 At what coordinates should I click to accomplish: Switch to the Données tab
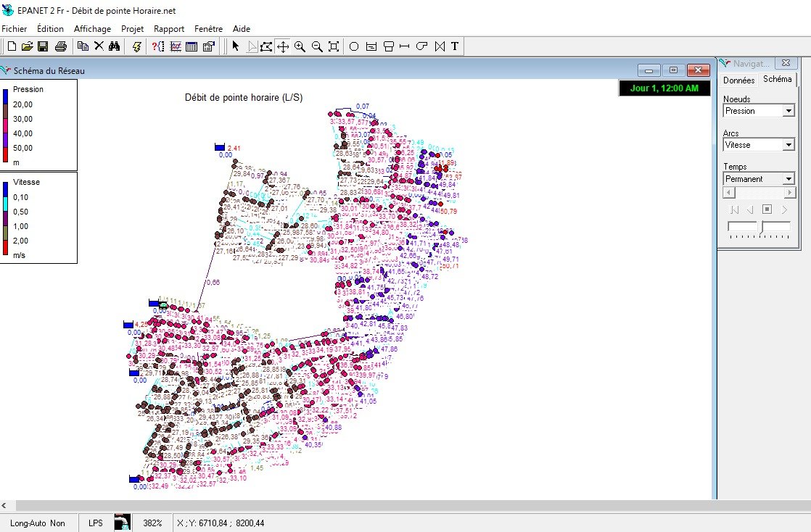click(x=738, y=80)
